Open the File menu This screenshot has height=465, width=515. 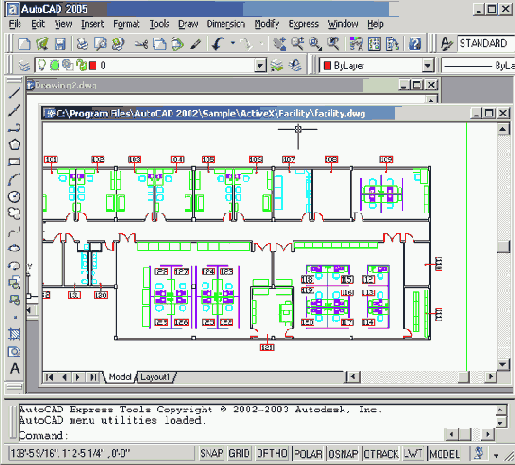pos(14,24)
